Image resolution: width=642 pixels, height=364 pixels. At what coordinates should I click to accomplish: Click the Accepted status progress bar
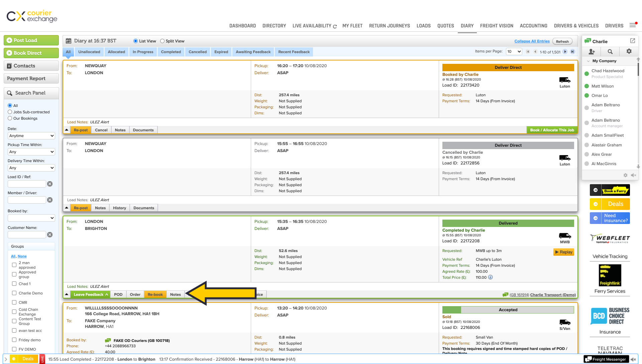click(508, 310)
